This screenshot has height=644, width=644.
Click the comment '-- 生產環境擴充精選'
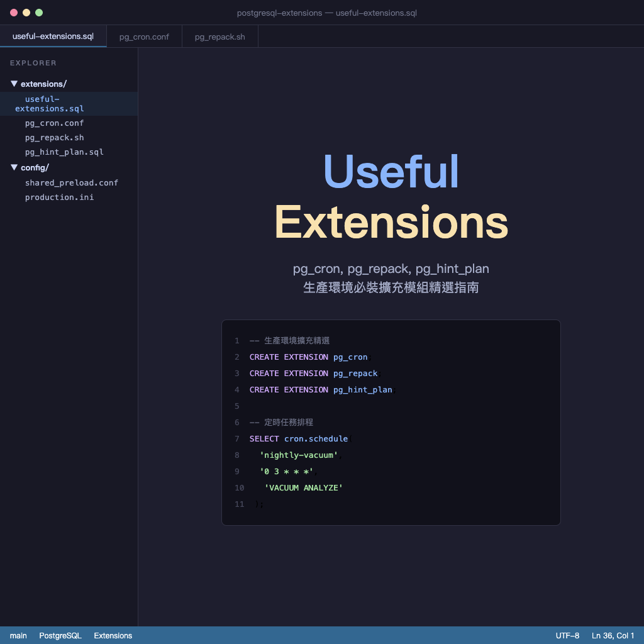click(289, 340)
